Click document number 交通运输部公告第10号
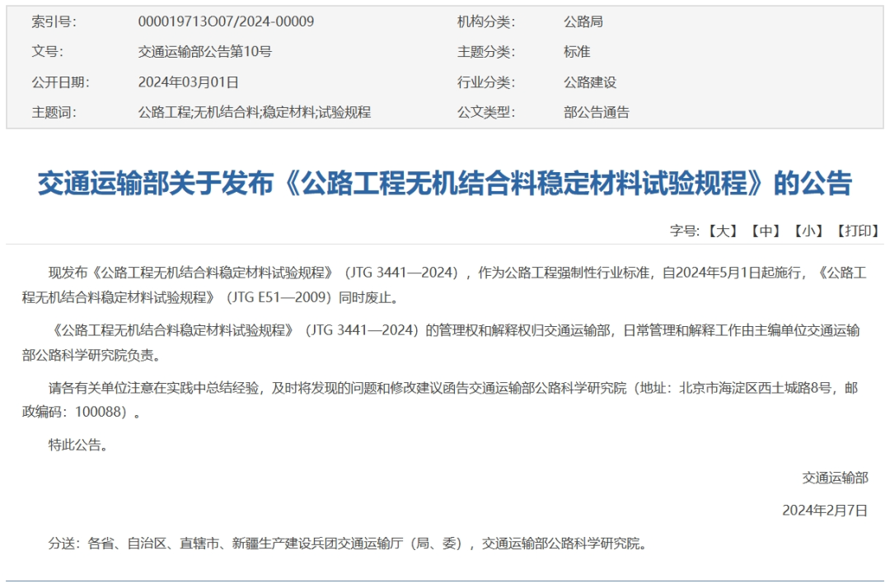The width and height of the screenshot is (890, 588). click(x=205, y=52)
